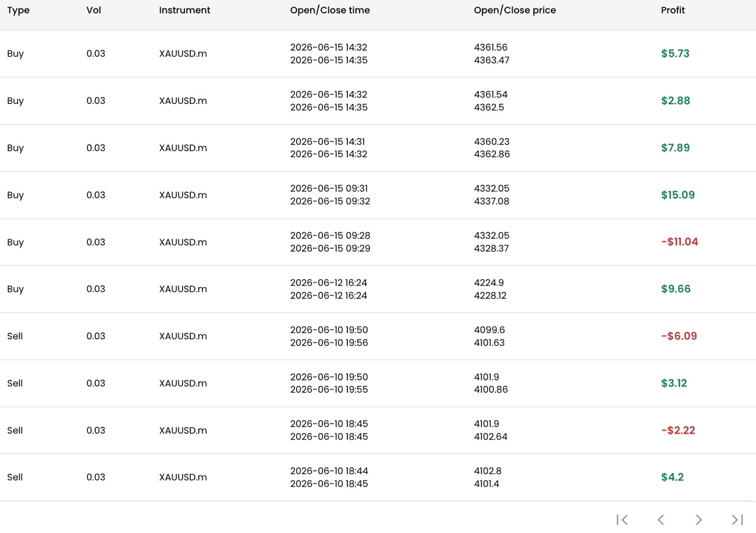Click the Open/Close time column header

(330, 10)
